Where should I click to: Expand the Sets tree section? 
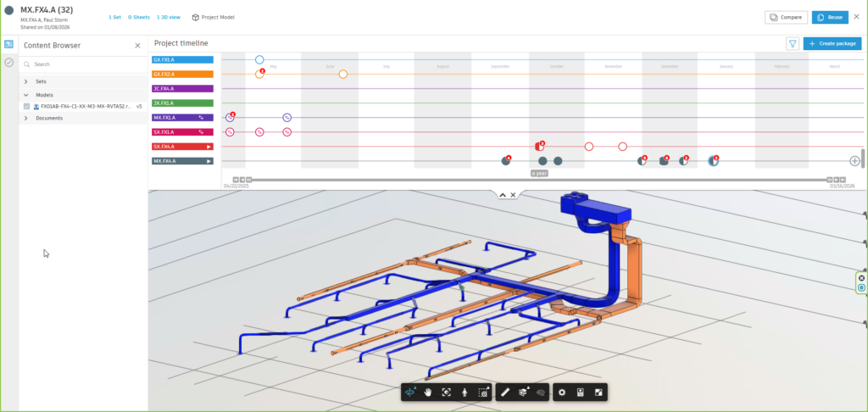[x=26, y=81]
